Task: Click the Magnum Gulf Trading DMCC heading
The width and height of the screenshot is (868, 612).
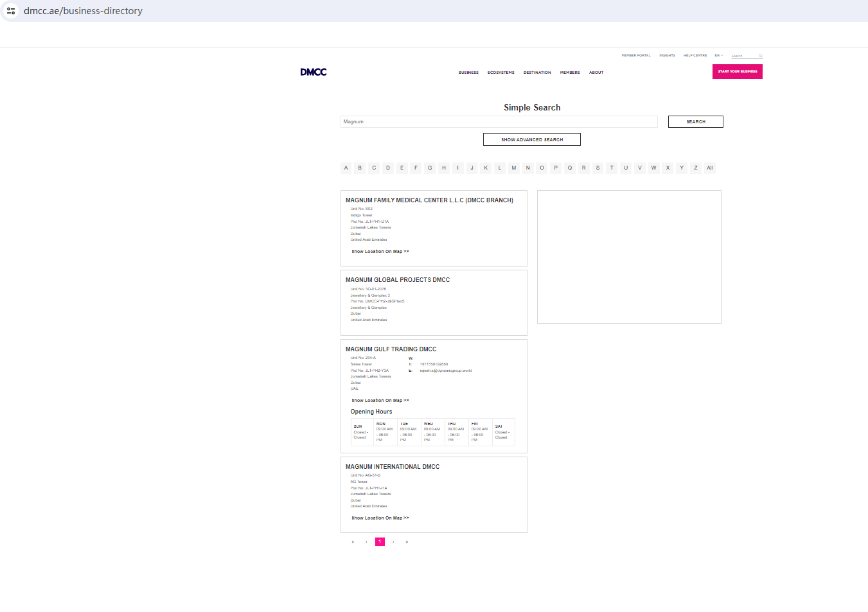Action: coord(391,349)
